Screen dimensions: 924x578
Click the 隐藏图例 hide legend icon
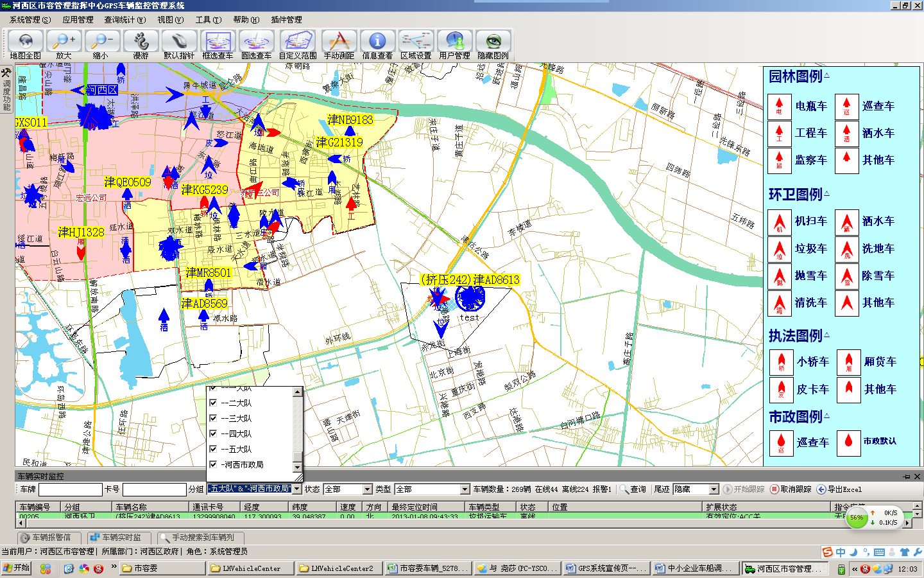click(493, 42)
